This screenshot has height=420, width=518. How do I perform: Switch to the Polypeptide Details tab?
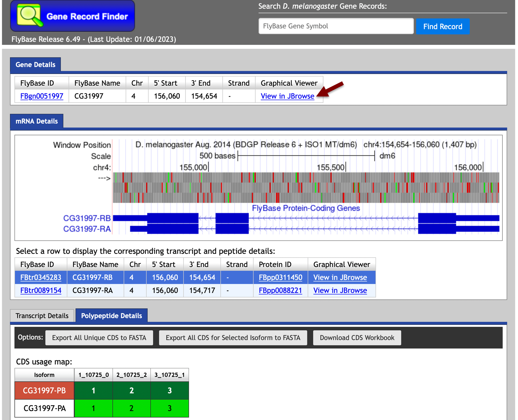pos(111,316)
